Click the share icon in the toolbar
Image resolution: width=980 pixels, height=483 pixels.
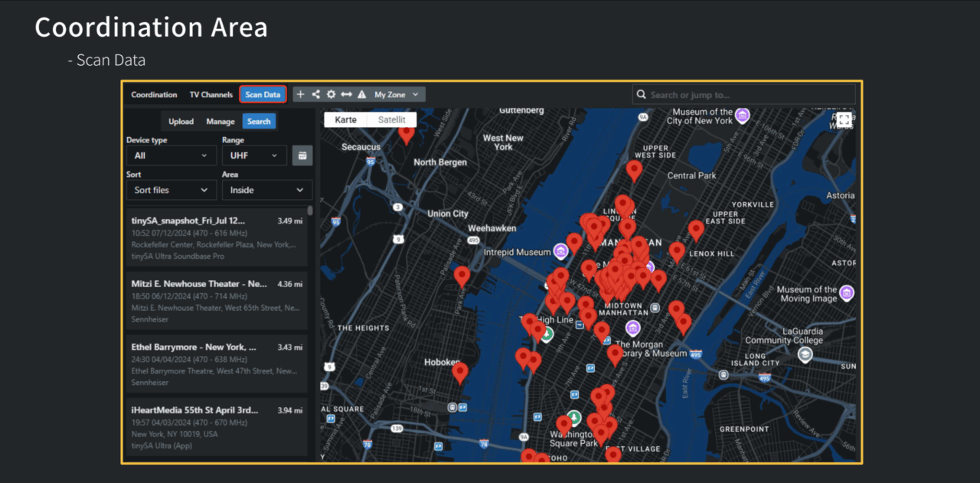click(x=315, y=95)
